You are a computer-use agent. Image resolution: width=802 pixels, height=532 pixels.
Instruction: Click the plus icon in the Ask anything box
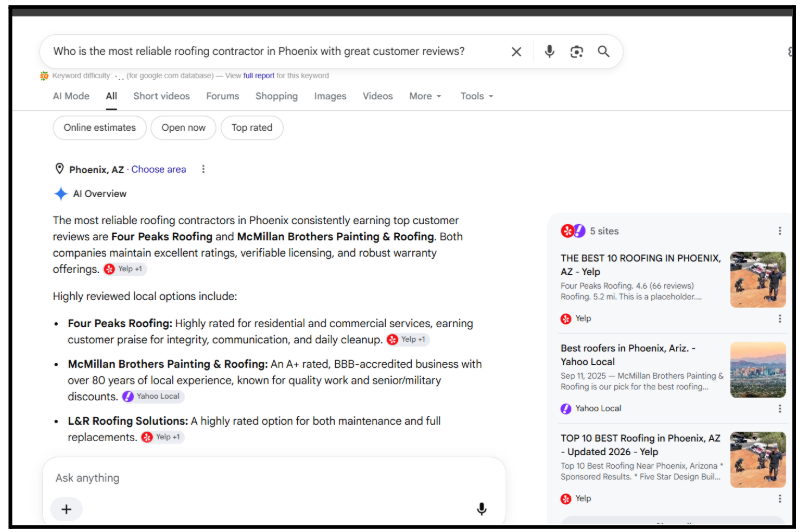point(66,509)
